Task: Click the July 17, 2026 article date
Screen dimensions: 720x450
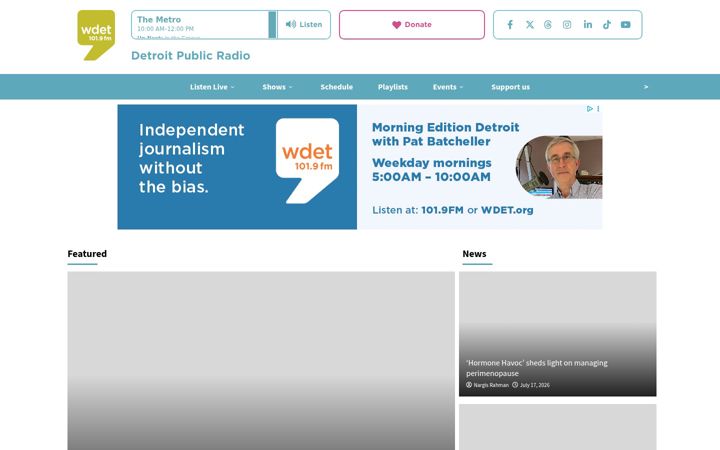Action: 534,385
